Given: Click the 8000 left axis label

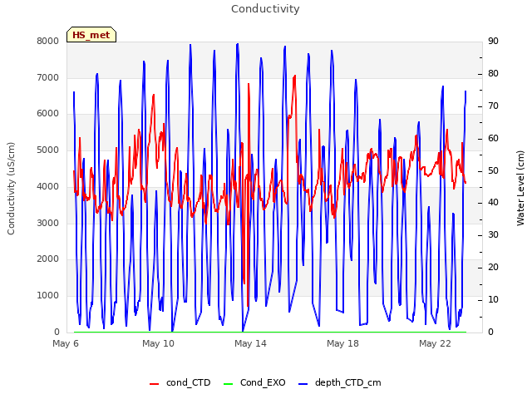Looking at the screenshot, I should (48, 41).
